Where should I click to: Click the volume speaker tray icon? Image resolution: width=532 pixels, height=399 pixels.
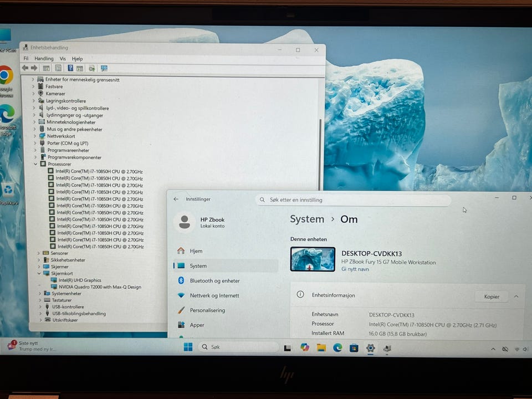[525, 349]
